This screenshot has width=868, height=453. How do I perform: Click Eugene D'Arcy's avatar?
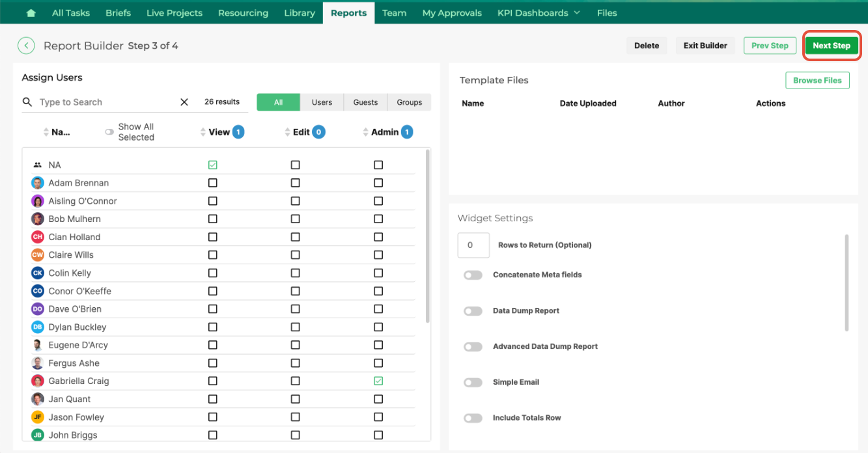[x=38, y=345]
